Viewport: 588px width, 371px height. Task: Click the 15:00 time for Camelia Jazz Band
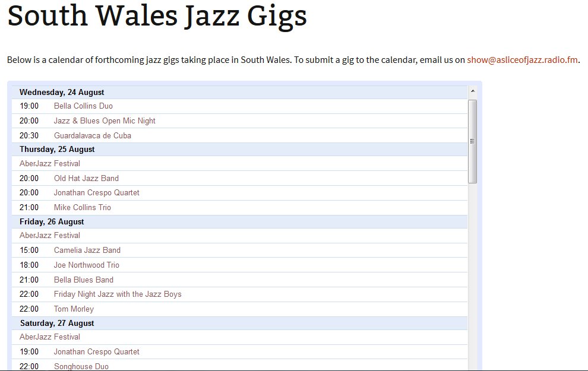29,250
